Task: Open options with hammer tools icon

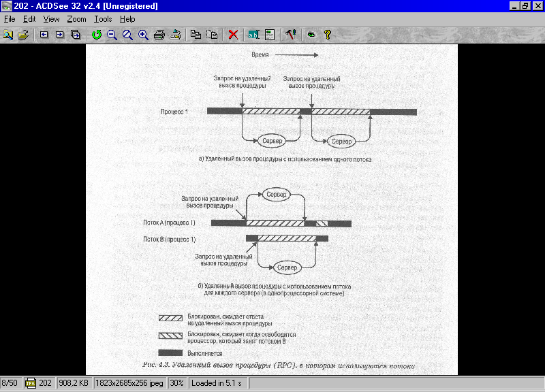Action: point(291,35)
